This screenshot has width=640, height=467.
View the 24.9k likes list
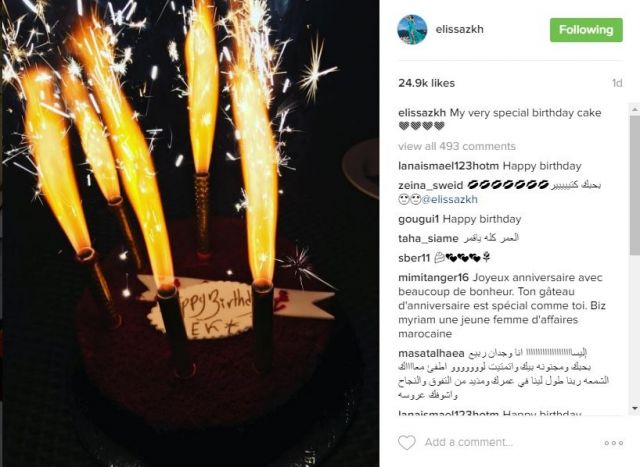pyautogui.click(x=426, y=83)
